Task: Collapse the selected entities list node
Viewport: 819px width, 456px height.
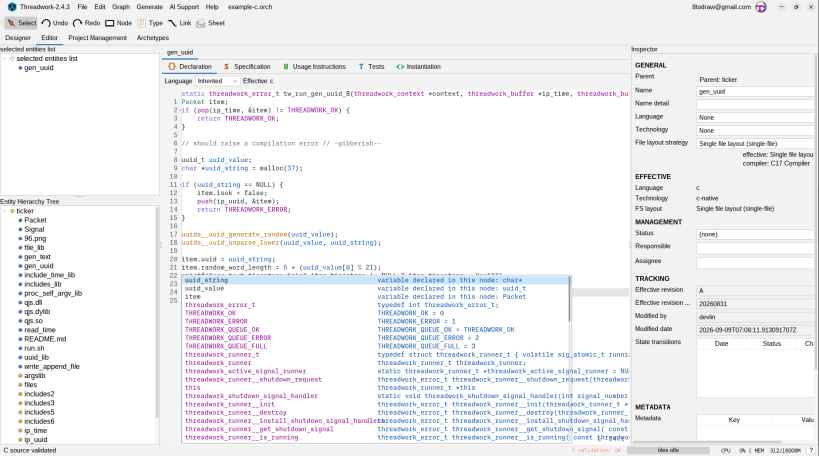Action: (x=5, y=59)
